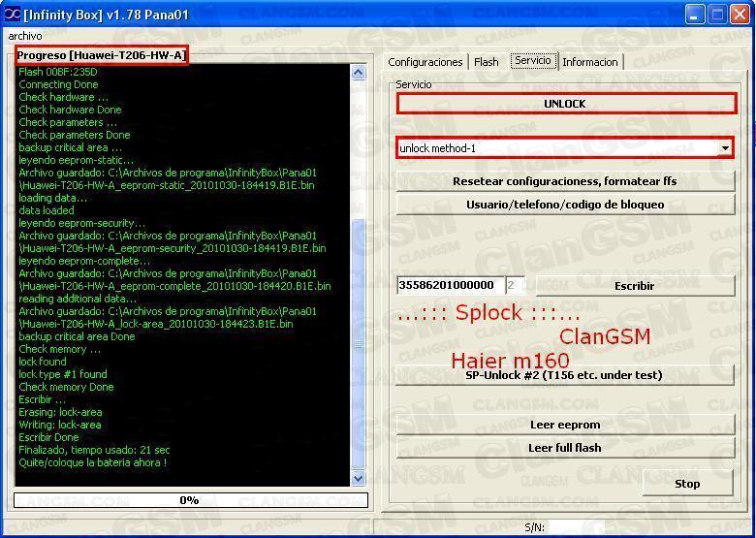Close the Infinity Box window
Image resolution: width=756 pixels, height=538 pixels.
click(740, 15)
